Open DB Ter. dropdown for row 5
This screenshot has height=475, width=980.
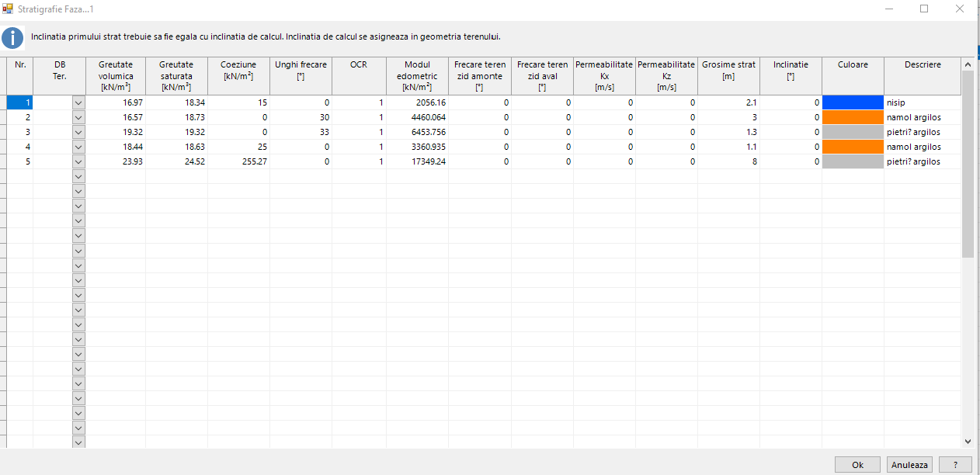(x=78, y=161)
